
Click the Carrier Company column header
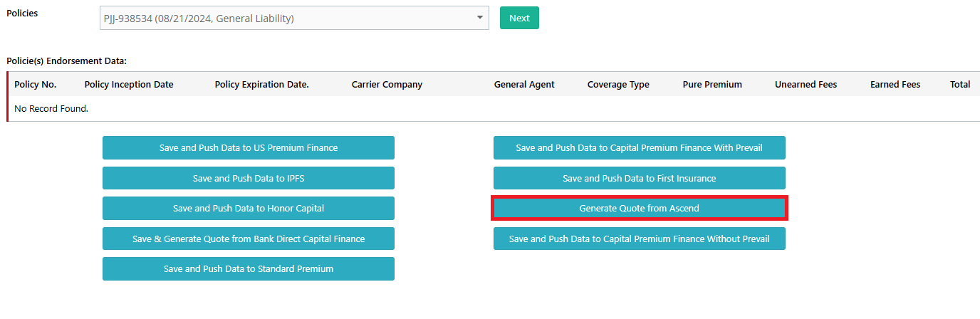tap(387, 84)
